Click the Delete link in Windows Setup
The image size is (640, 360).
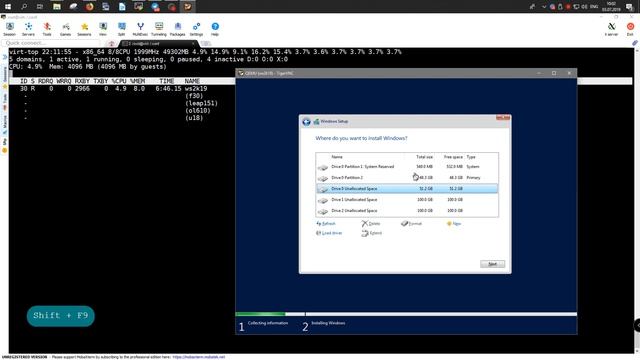(x=371, y=224)
